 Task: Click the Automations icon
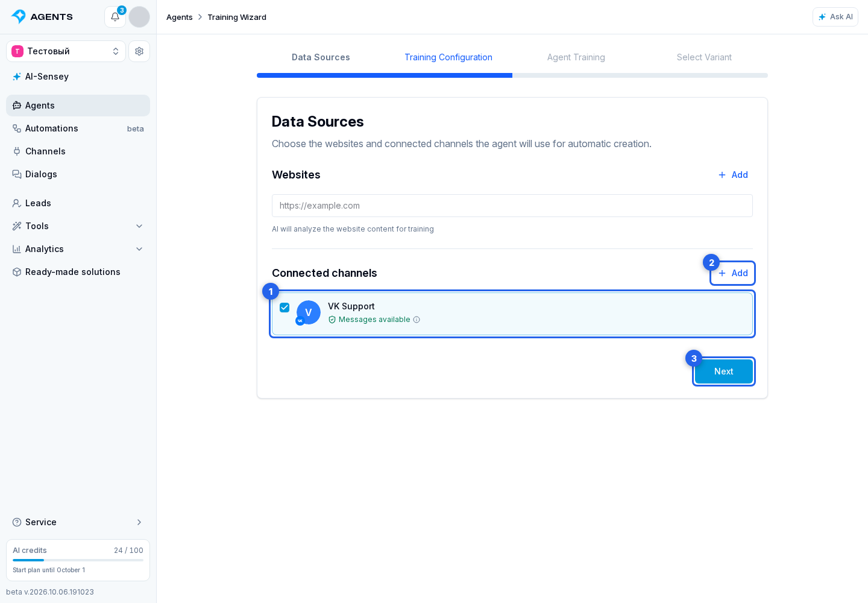(17, 128)
